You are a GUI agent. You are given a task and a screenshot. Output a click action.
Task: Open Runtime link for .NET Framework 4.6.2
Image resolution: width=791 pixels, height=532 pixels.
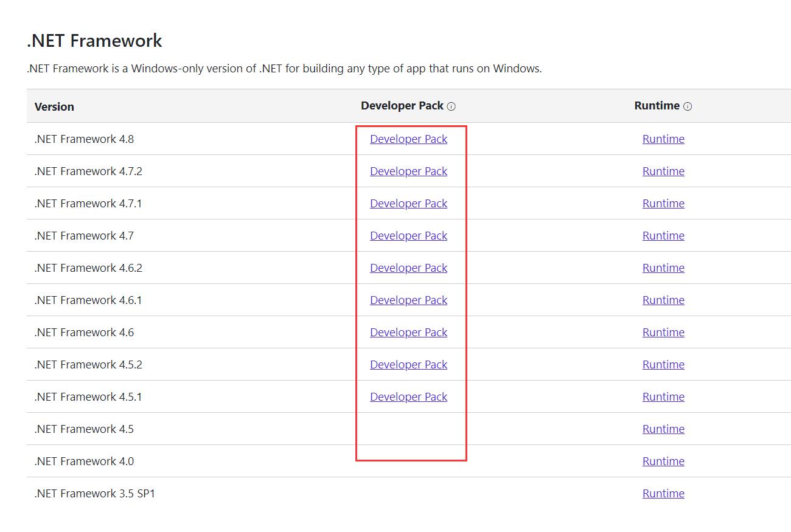[x=663, y=268]
